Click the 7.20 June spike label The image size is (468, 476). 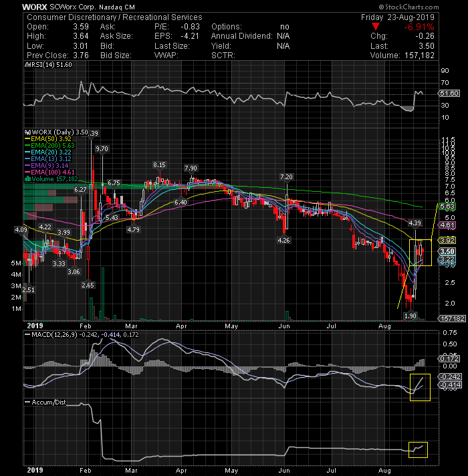(x=287, y=176)
